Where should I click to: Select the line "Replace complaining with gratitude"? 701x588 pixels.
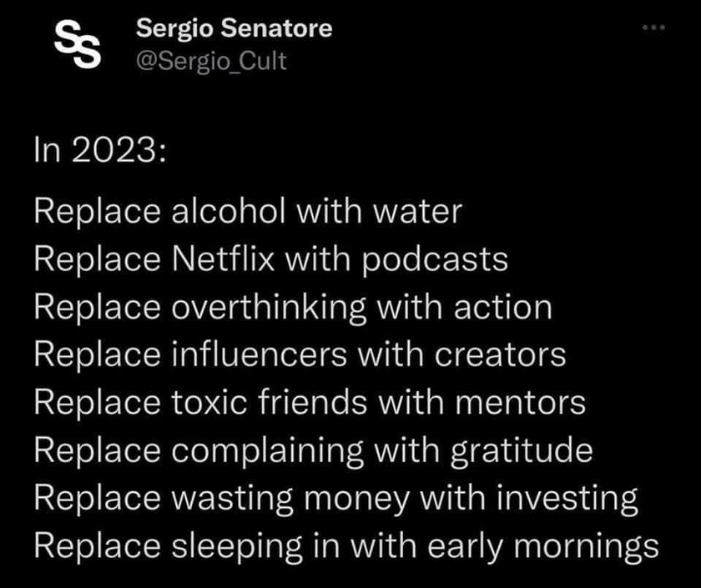[x=314, y=451]
